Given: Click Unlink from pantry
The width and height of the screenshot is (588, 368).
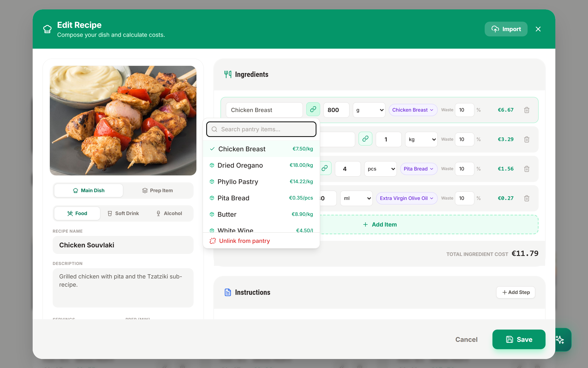Looking at the screenshot, I should click(261, 241).
